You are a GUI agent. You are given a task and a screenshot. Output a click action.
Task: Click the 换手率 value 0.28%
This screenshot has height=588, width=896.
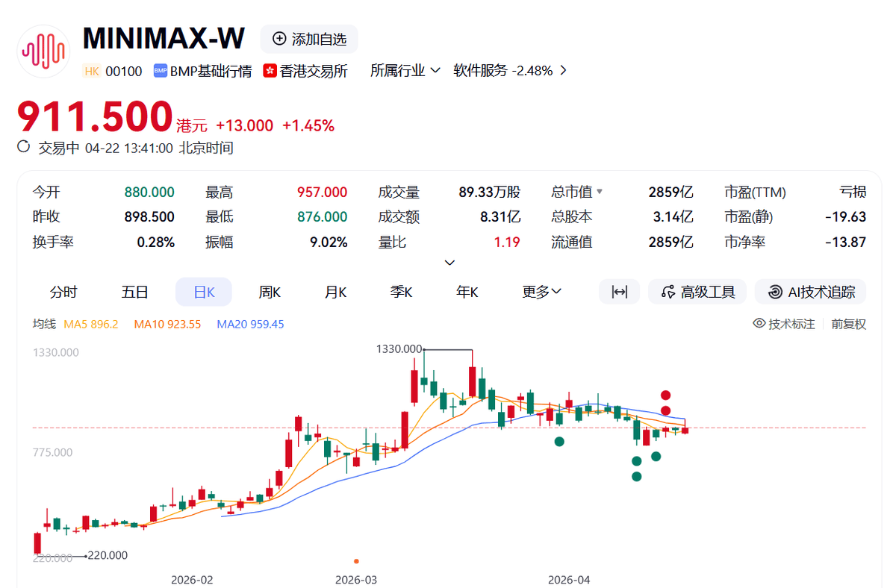pos(156,243)
